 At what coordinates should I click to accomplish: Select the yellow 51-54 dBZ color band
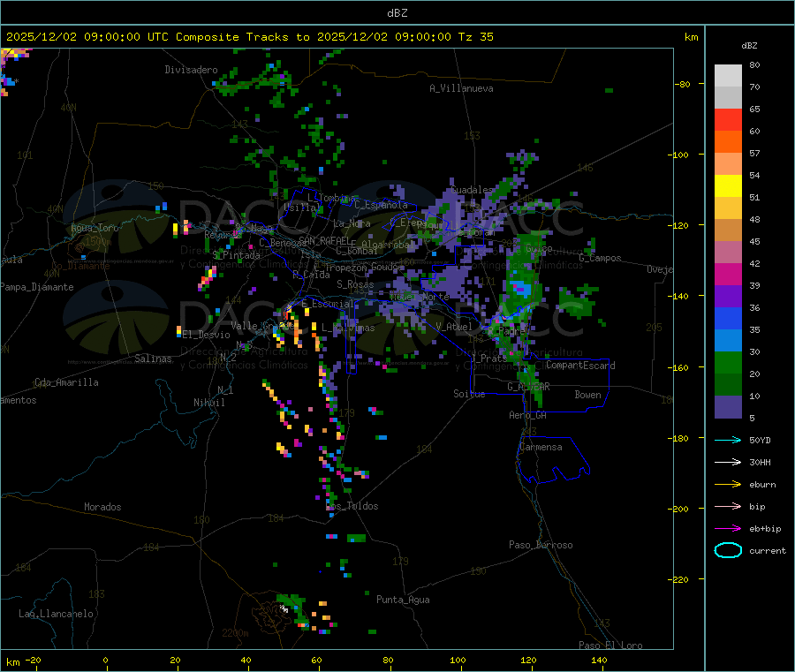(728, 186)
